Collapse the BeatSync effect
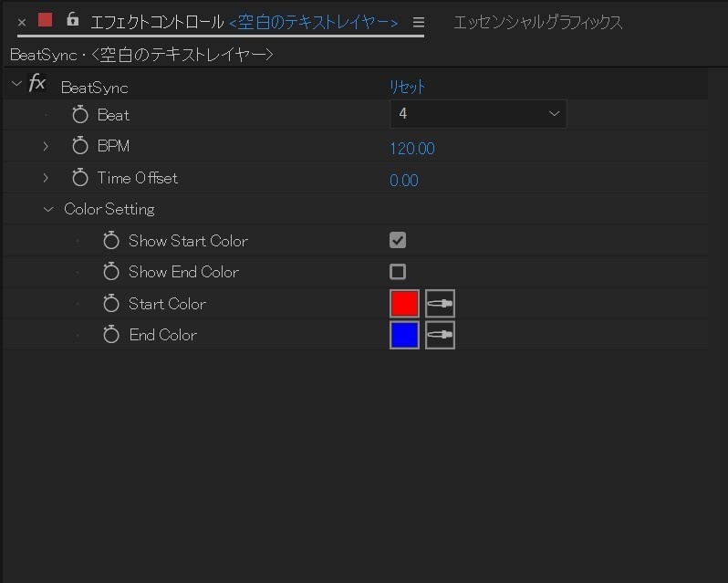This screenshot has width=728, height=583. 16,84
